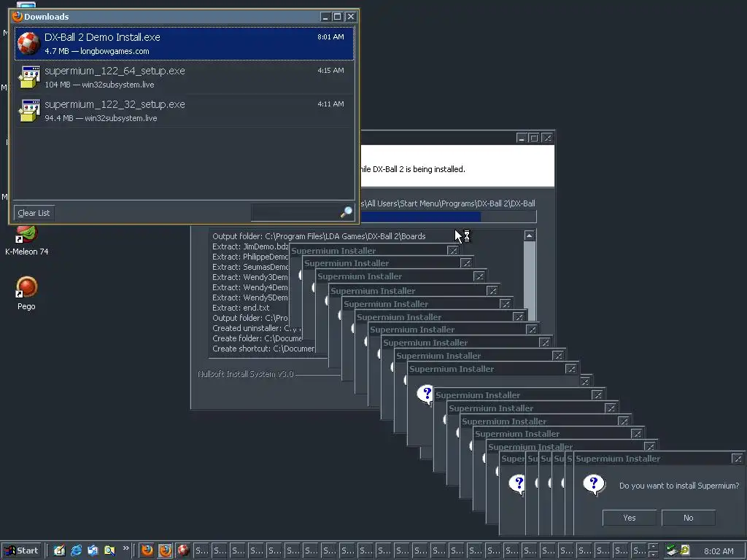Image resolution: width=747 pixels, height=560 pixels.
Task: Click the 8:02 AM taskbar clock
Action: pyautogui.click(x=719, y=551)
